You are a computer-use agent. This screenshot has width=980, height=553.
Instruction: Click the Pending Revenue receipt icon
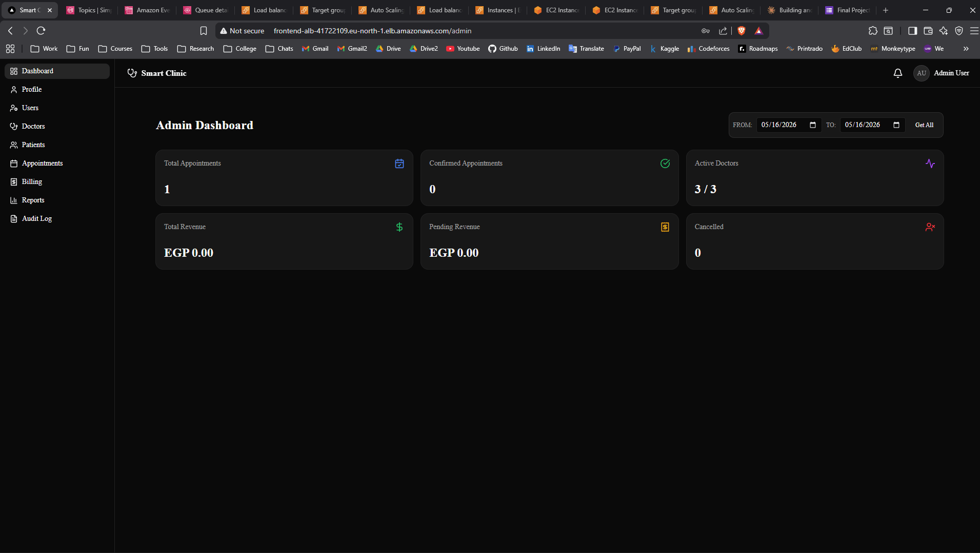point(665,227)
